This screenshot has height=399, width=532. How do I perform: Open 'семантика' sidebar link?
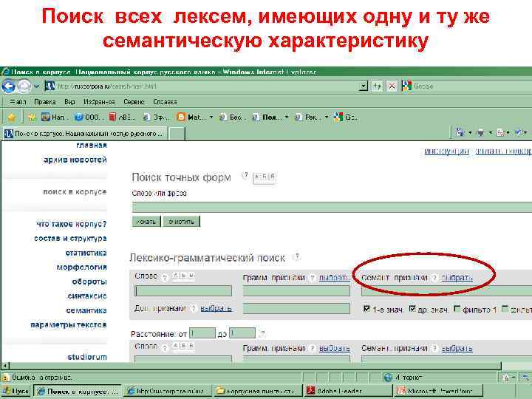(x=86, y=310)
